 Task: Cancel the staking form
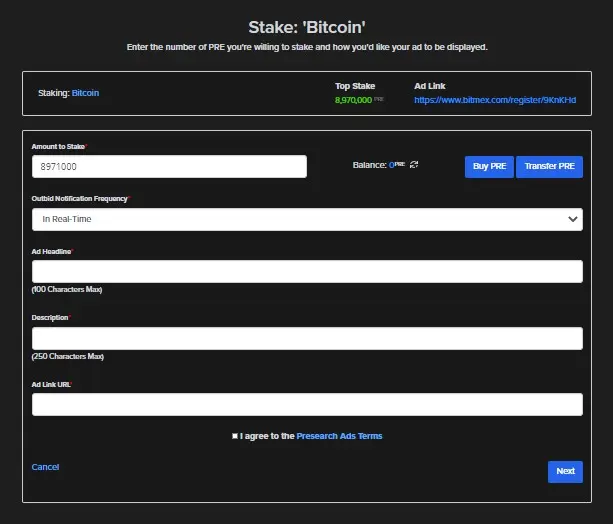coord(45,467)
